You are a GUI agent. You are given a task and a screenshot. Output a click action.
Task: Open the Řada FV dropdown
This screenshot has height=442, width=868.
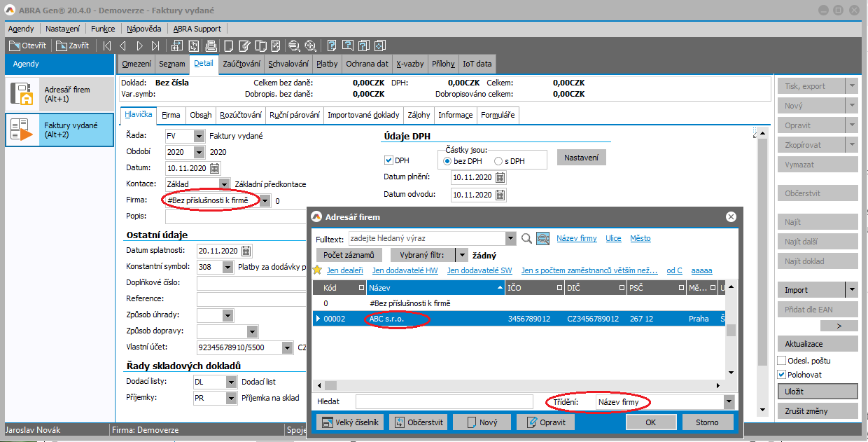pos(199,136)
